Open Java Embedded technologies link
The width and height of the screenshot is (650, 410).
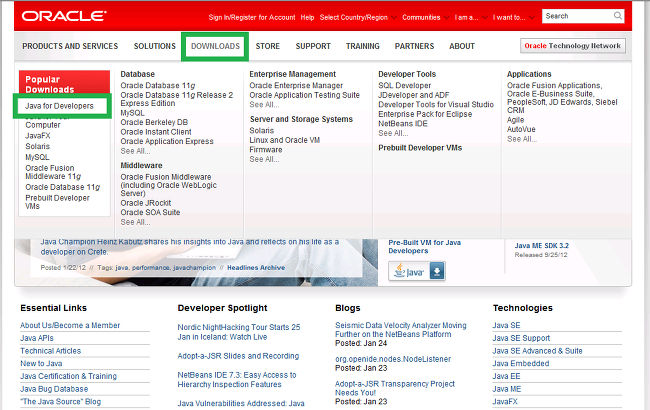(x=521, y=363)
